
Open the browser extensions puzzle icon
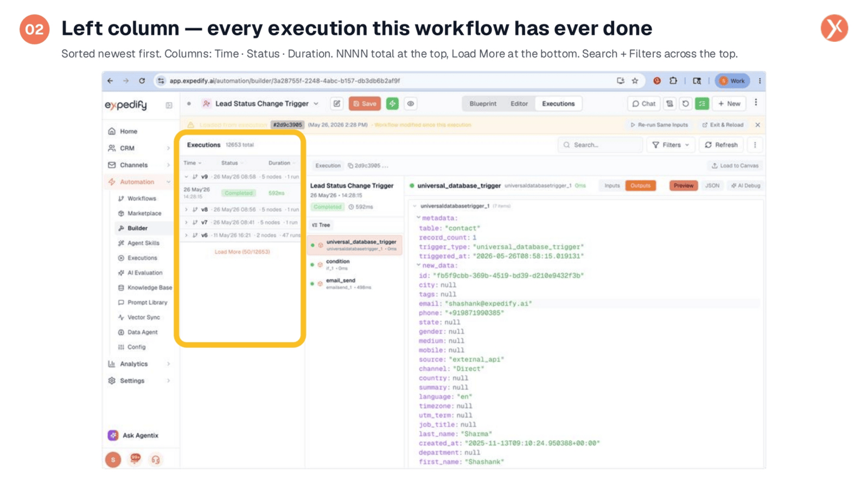pyautogui.click(x=673, y=81)
